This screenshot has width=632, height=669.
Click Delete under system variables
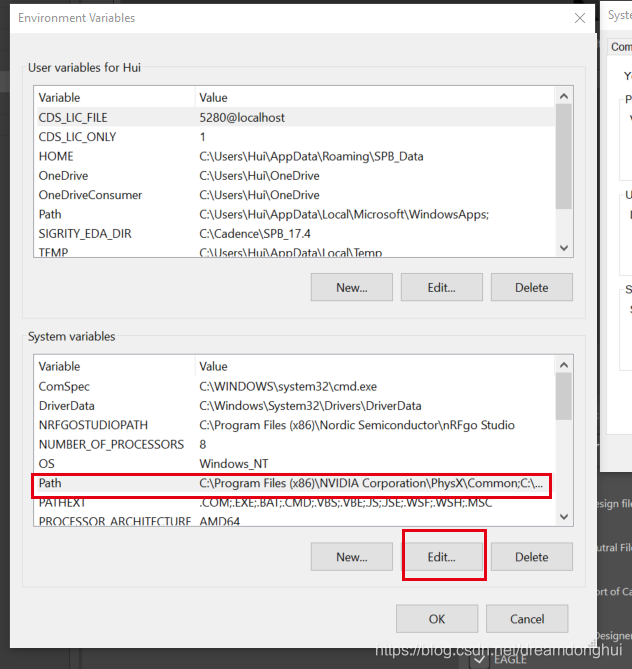tap(532, 557)
